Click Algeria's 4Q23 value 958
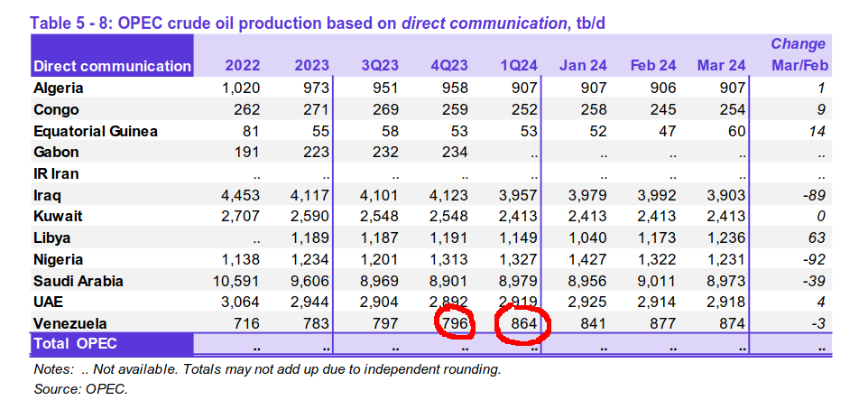 454,88
